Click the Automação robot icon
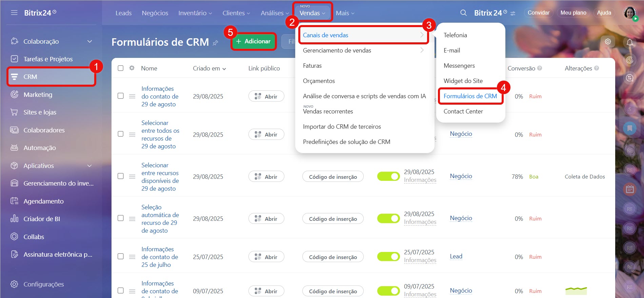Screen dimensions: 644x298 click(x=15, y=148)
